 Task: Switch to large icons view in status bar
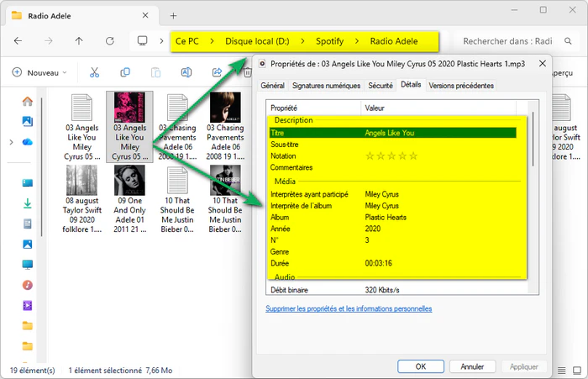pyautogui.click(x=577, y=371)
